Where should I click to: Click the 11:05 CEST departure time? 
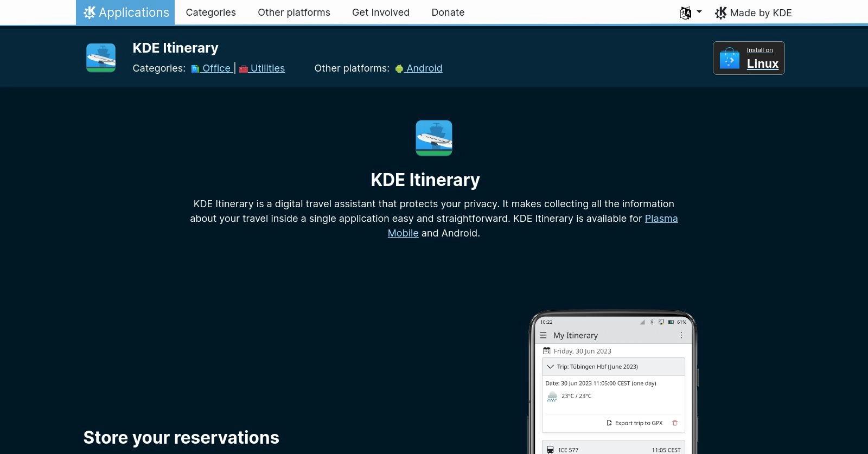pyautogui.click(x=666, y=450)
